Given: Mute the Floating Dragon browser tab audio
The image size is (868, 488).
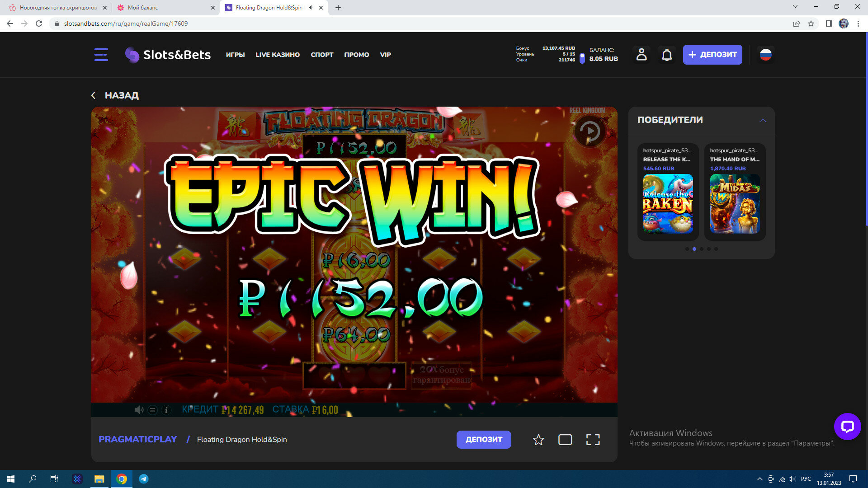Looking at the screenshot, I should (311, 8).
